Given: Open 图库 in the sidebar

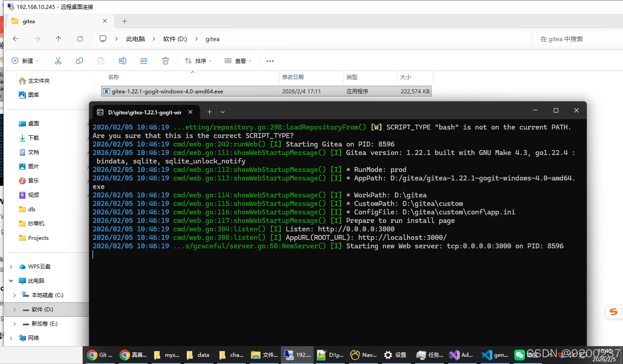Looking at the screenshot, I should tap(29, 95).
